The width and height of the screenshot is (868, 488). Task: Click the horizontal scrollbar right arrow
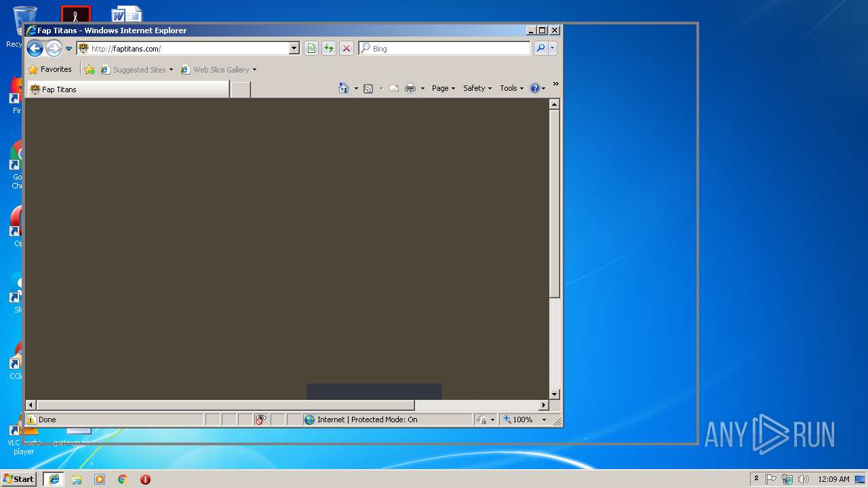(x=543, y=405)
